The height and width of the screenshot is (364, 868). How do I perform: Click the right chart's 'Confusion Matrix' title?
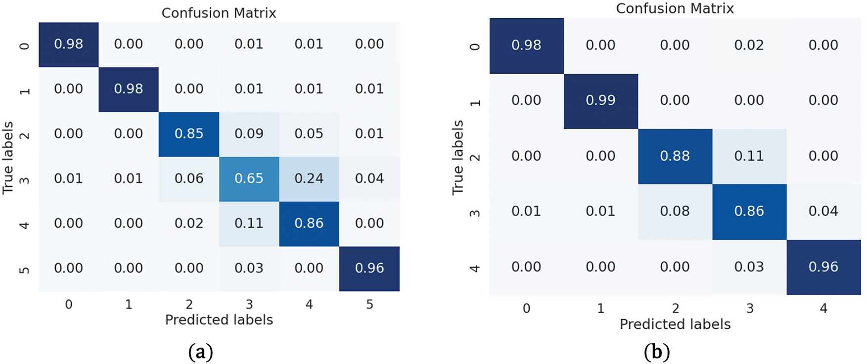[x=675, y=8]
